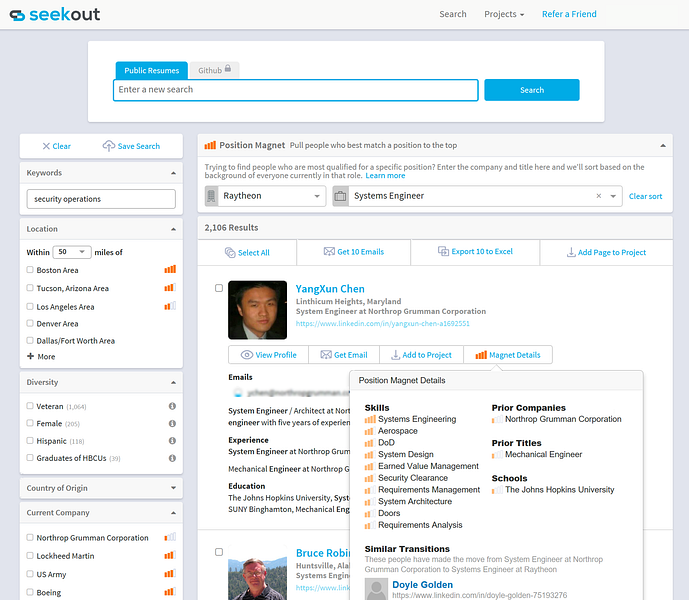Click the info icon next to Hispanic
Image resolution: width=689 pixels, height=600 pixels.
pyautogui.click(x=172, y=440)
